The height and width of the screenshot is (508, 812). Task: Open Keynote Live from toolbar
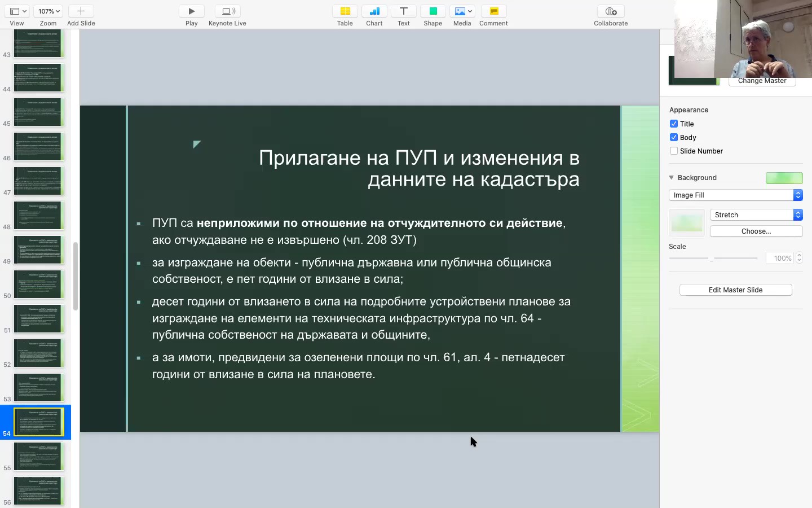[227, 11]
